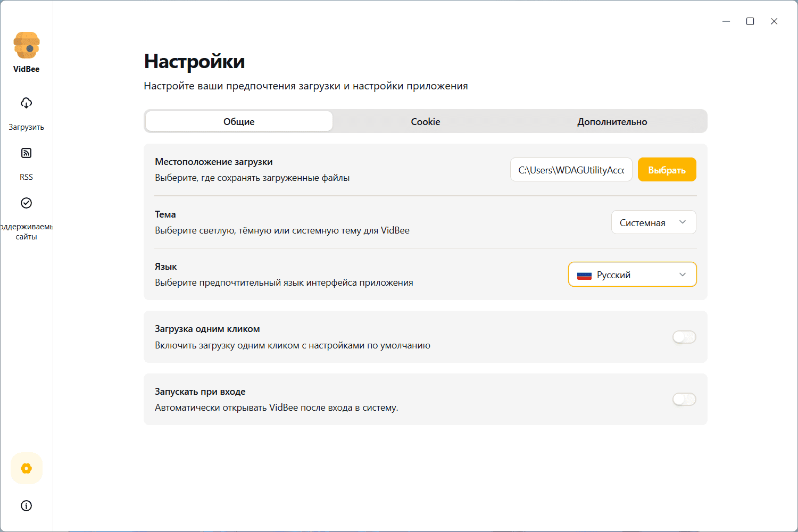798x532 pixels.
Task: Open the Дополнительно tab
Action: pos(612,121)
